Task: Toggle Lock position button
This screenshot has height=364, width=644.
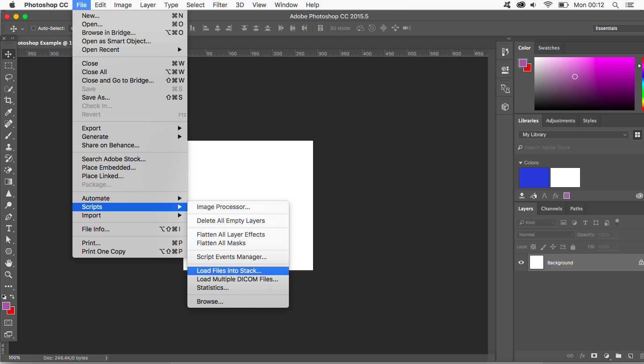Action: pyautogui.click(x=553, y=247)
